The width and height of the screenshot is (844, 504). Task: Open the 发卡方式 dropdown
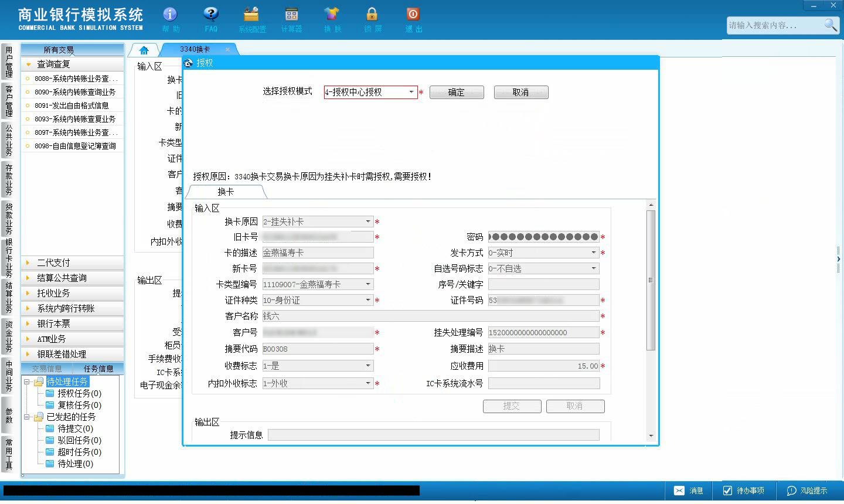click(x=594, y=253)
